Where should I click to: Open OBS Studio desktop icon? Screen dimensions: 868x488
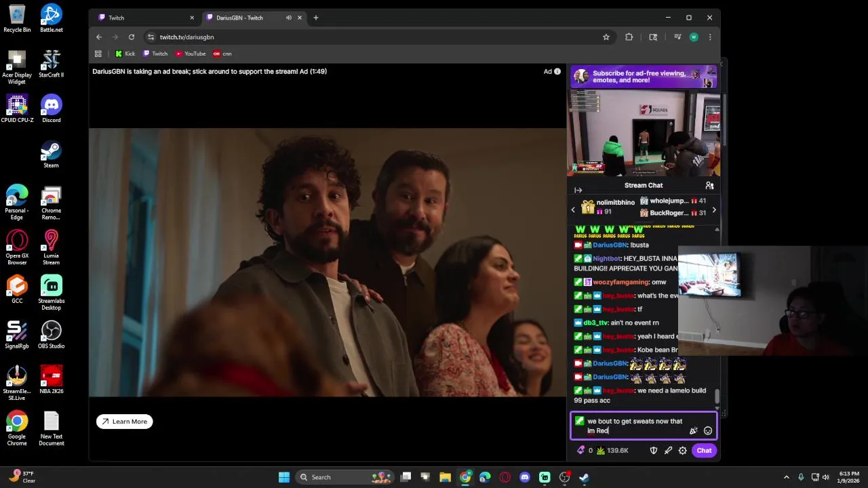[x=51, y=335]
